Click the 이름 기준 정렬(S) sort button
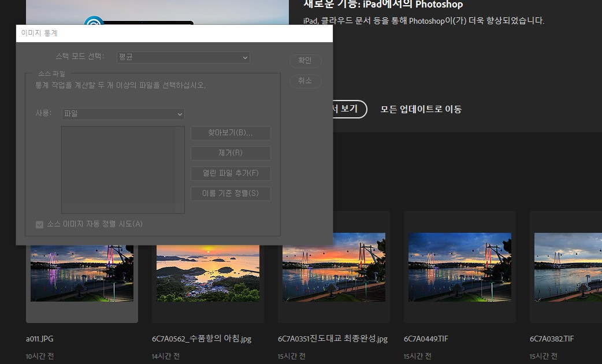602x364 pixels. 231,194
